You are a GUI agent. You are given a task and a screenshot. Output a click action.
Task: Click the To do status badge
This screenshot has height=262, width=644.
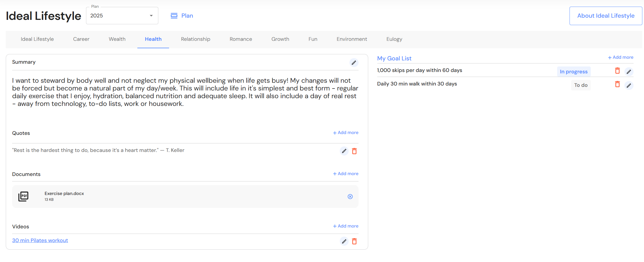(581, 85)
